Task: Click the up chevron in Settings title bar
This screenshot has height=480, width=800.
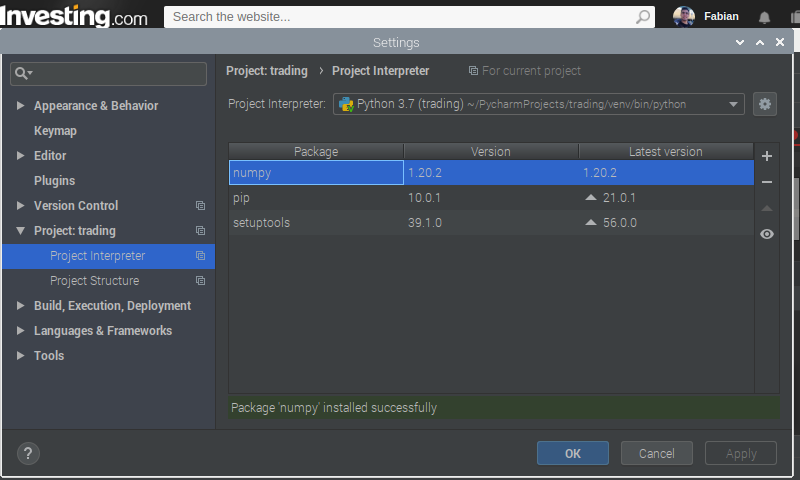Action: click(x=760, y=42)
